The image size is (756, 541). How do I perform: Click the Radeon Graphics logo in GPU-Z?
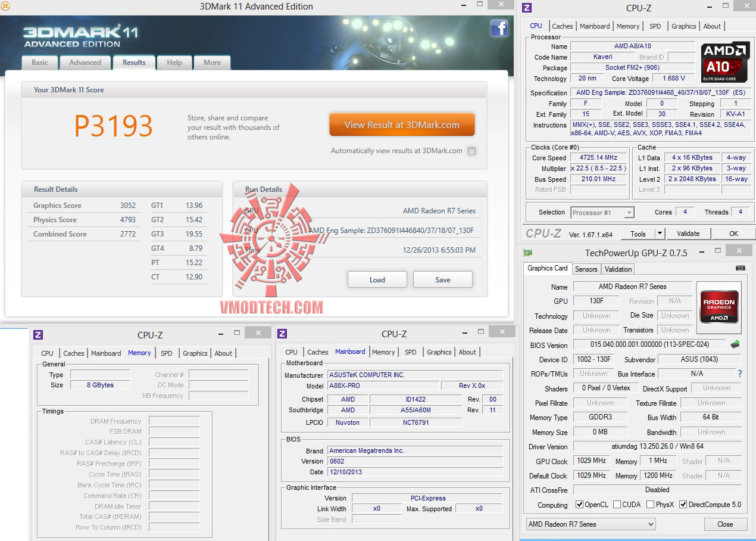tap(719, 306)
